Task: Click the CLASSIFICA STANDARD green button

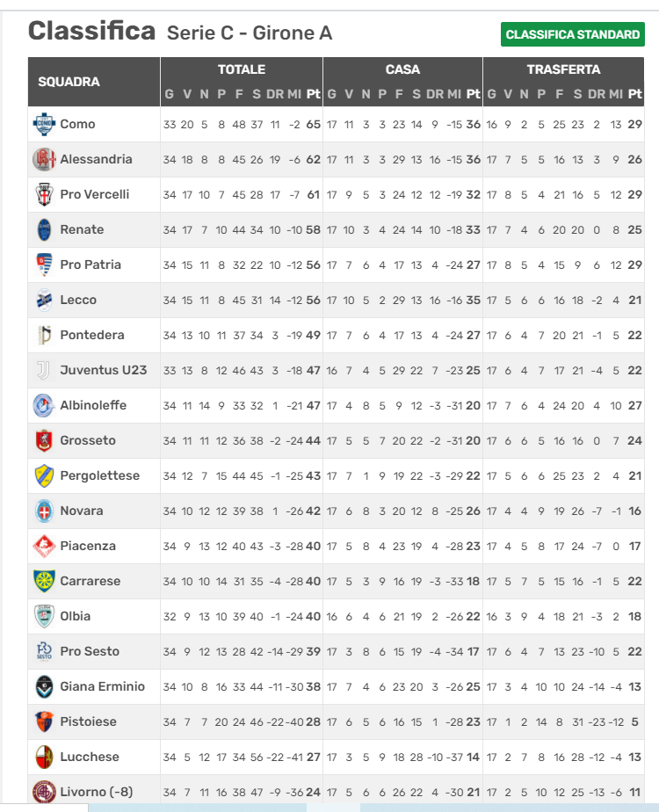Action: (573, 34)
